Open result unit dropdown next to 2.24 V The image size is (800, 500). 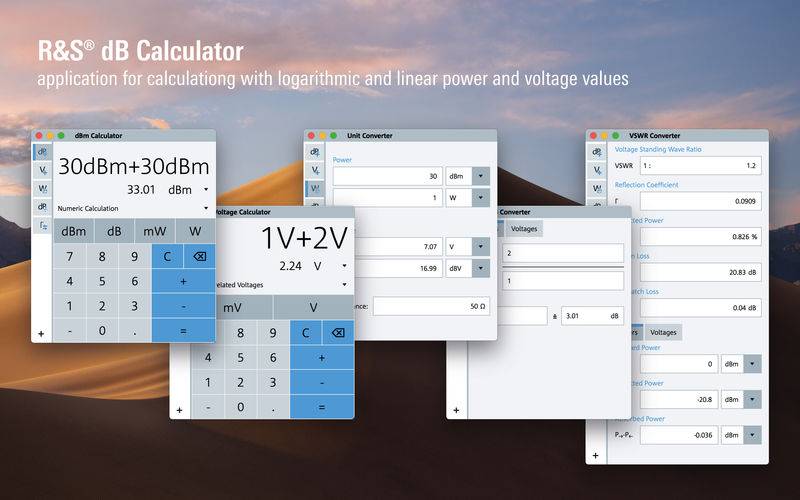tap(345, 266)
